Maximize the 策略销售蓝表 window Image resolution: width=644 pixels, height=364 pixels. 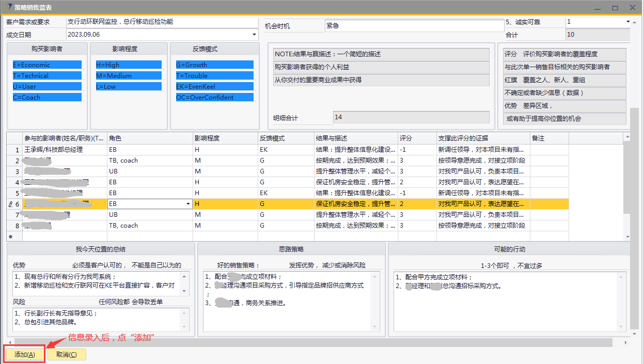point(615,8)
